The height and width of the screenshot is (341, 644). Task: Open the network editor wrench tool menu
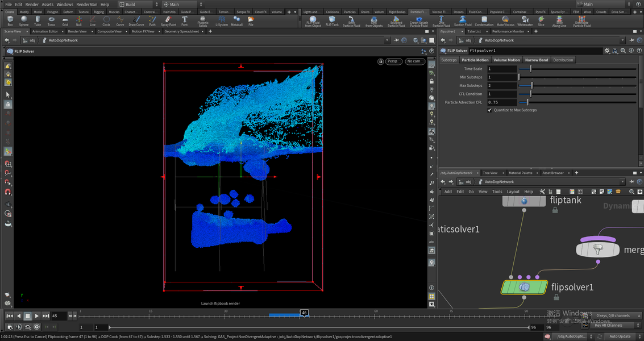point(542,192)
